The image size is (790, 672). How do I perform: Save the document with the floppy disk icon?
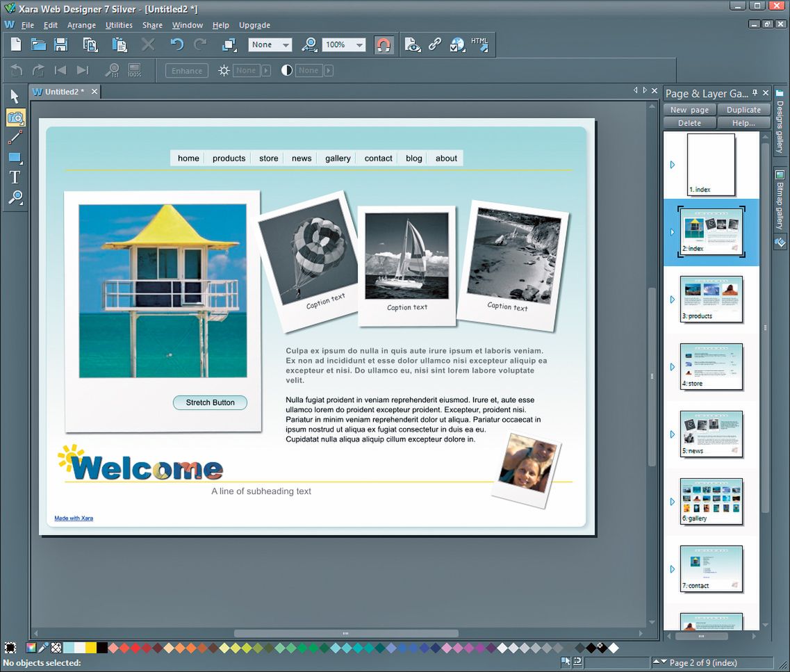61,45
